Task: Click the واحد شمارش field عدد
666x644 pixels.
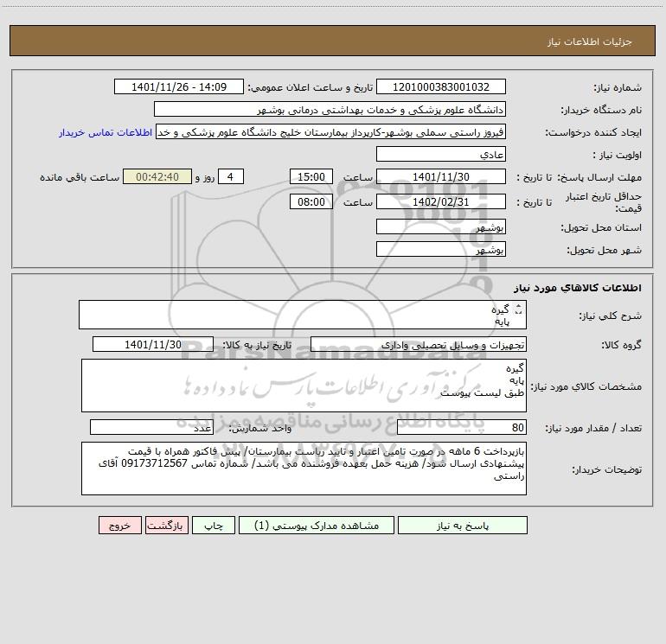Action: coord(151,428)
